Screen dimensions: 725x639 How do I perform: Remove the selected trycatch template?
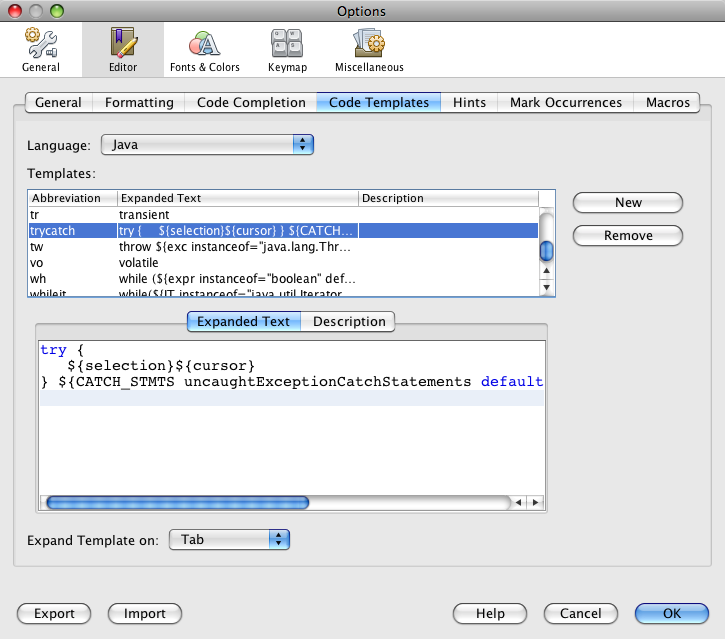(628, 236)
